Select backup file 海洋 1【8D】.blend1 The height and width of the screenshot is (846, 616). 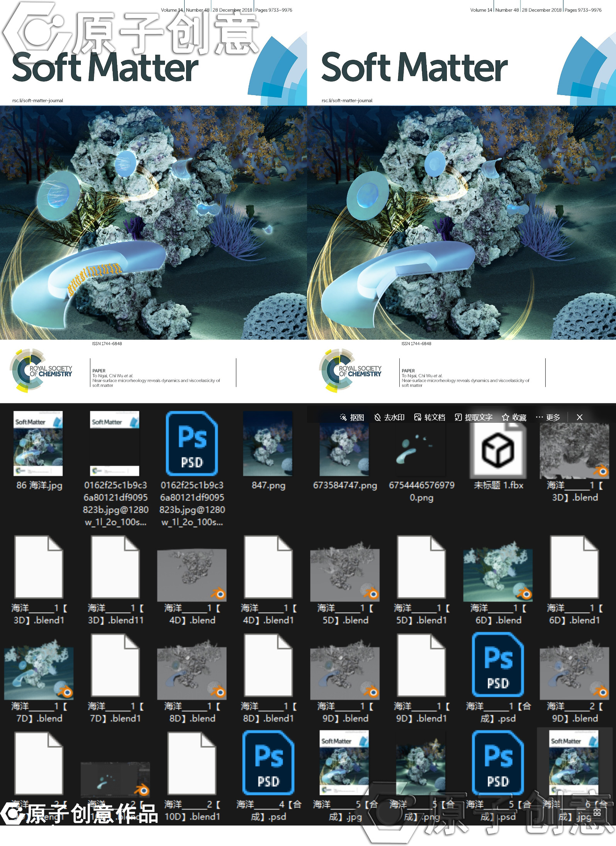[x=268, y=665]
